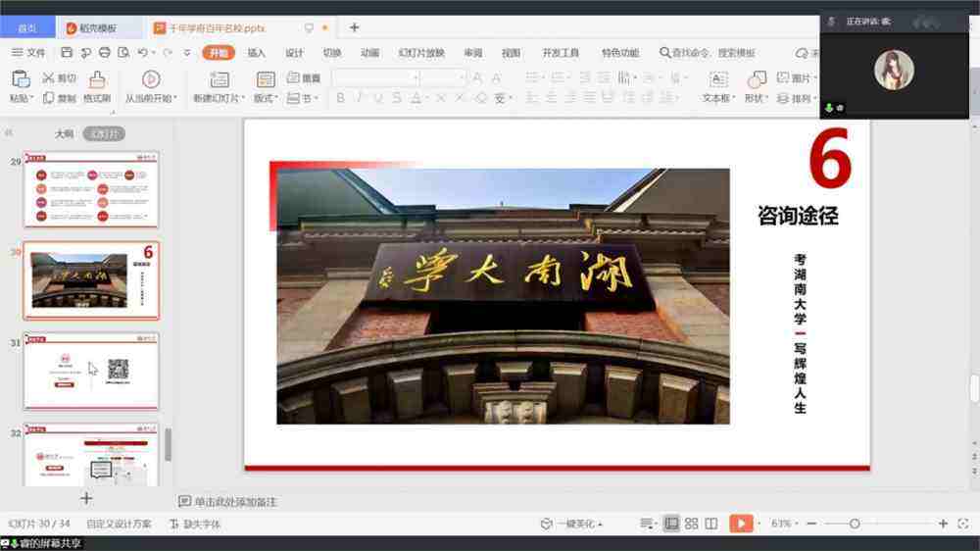
Task: Open the Section (节) dropdown
Action: pyautogui.click(x=303, y=98)
